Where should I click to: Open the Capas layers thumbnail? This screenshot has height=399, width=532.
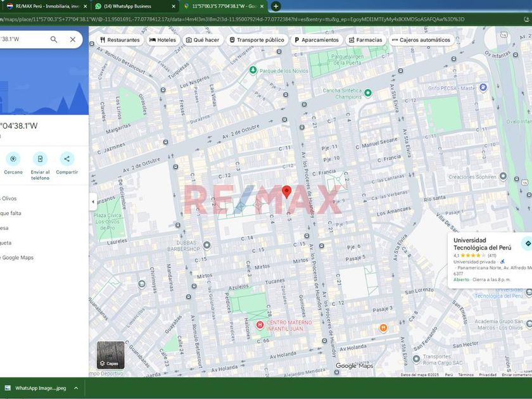111,355
